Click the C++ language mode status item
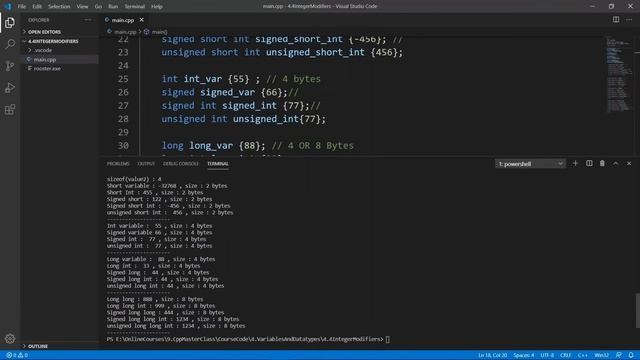The height and width of the screenshot is (360, 640). click(582, 355)
